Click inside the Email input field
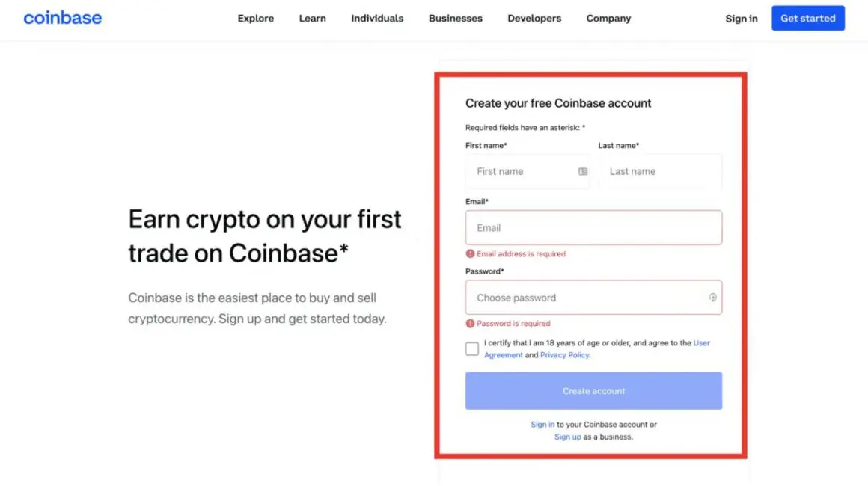The image size is (868, 486). point(593,227)
